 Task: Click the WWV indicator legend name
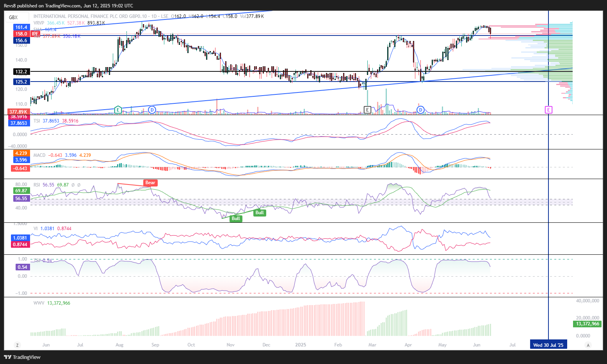[x=39, y=303]
